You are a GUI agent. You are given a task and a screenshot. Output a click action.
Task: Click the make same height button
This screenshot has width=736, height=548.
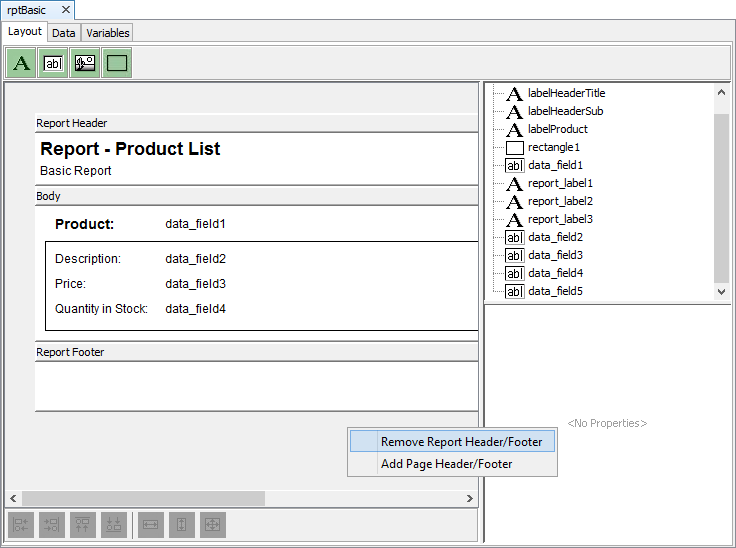click(x=182, y=524)
